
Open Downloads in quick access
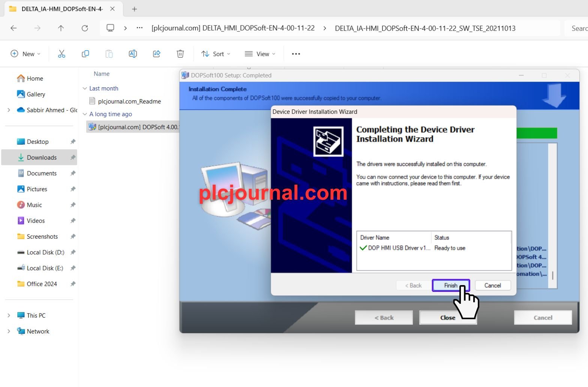point(39,157)
